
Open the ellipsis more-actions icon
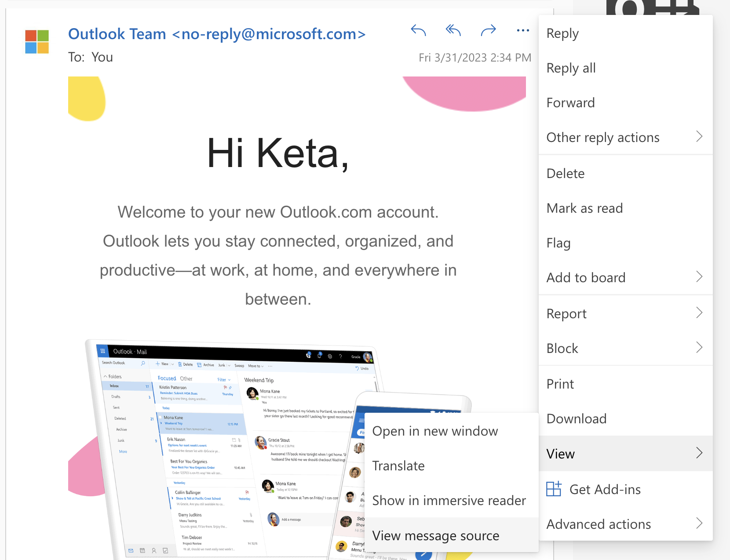tap(523, 30)
